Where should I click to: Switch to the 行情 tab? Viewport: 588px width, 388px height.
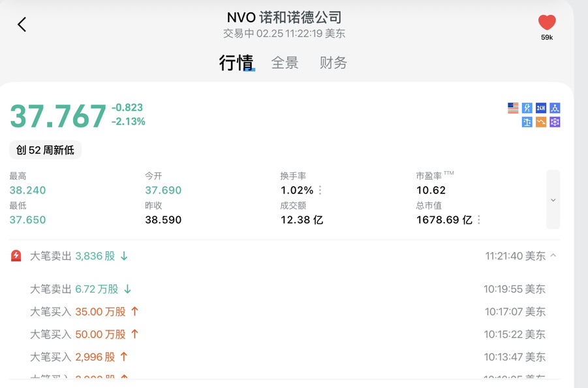click(x=236, y=63)
